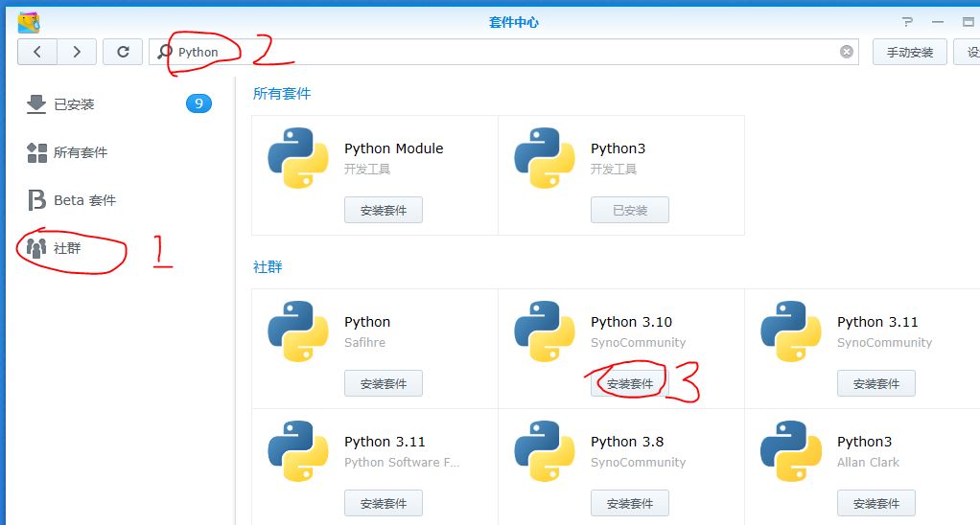Image resolution: width=980 pixels, height=525 pixels.
Task: Click the 已安装 download icon in sidebar
Action: point(36,104)
